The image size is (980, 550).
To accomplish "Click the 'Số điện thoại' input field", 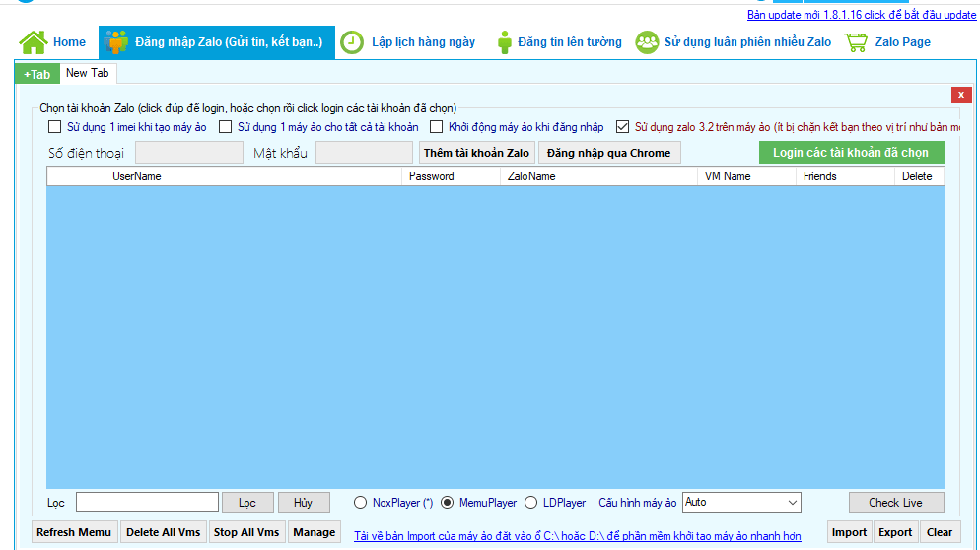I will tap(188, 153).
